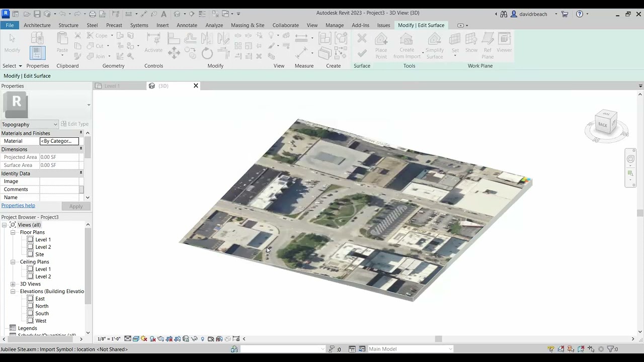Click the Material value field
This screenshot has height=362, width=644.
click(59, 141)
